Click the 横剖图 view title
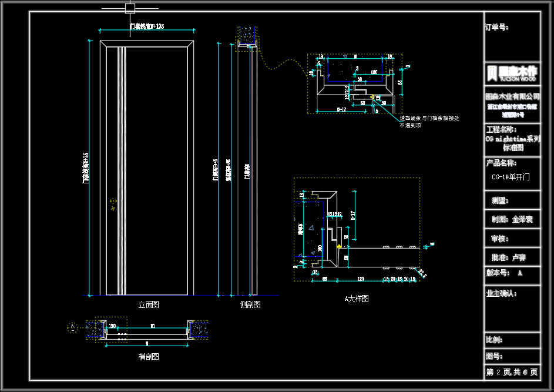 click(x=149, y=357)
